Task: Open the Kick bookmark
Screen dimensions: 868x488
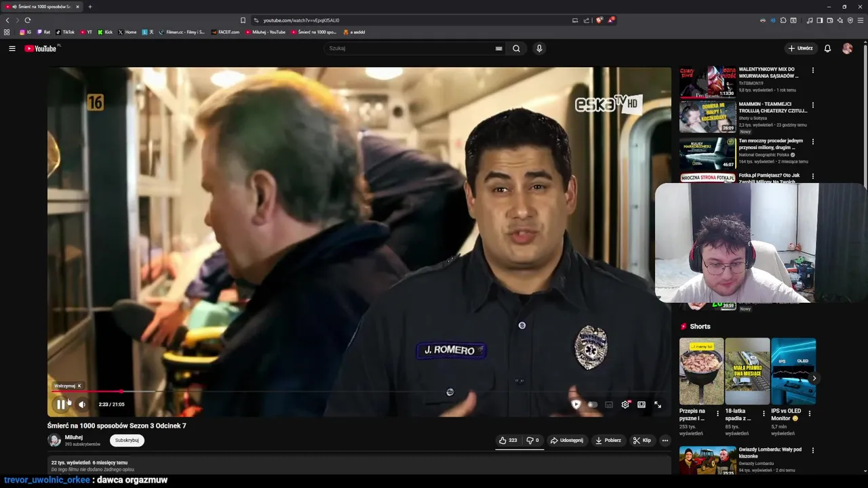Action: coord(105,32)
